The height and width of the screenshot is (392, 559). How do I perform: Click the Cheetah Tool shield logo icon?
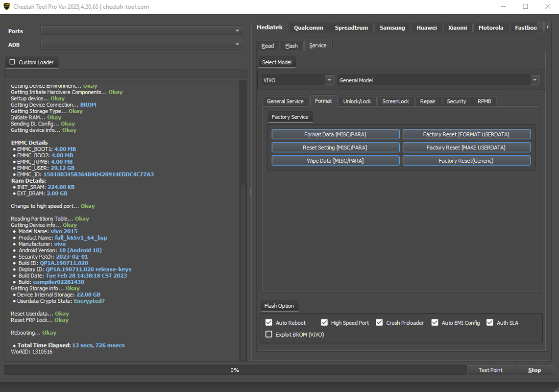pos(6,6)
